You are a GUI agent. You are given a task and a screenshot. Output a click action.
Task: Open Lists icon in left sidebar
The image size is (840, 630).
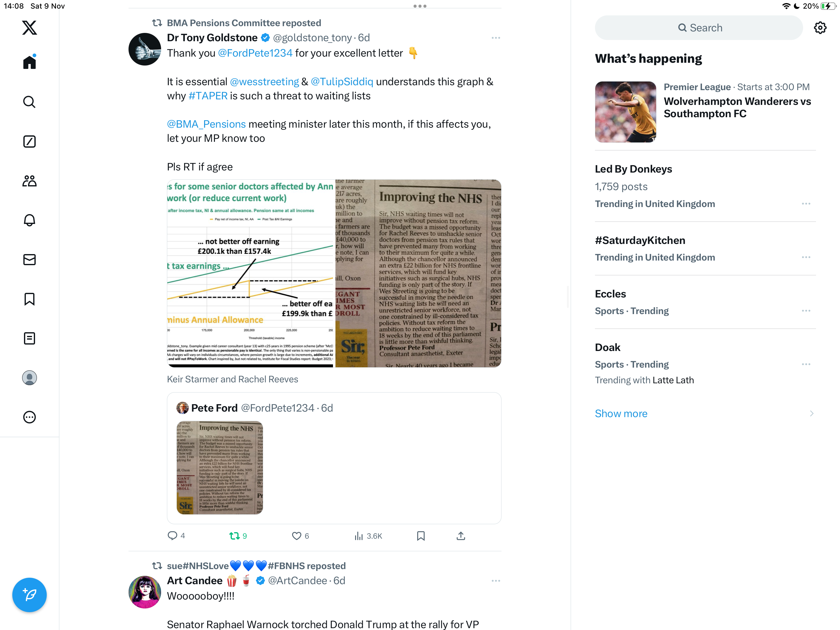click(x=29, y=338)
